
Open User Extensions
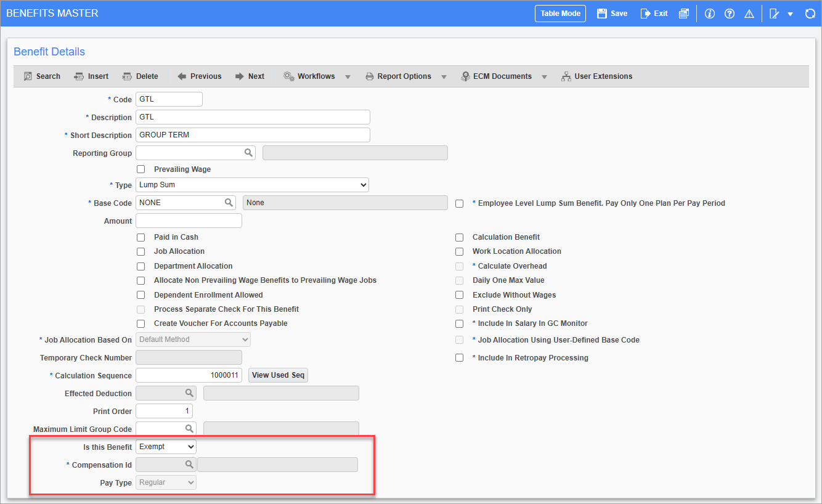point(596,76)
